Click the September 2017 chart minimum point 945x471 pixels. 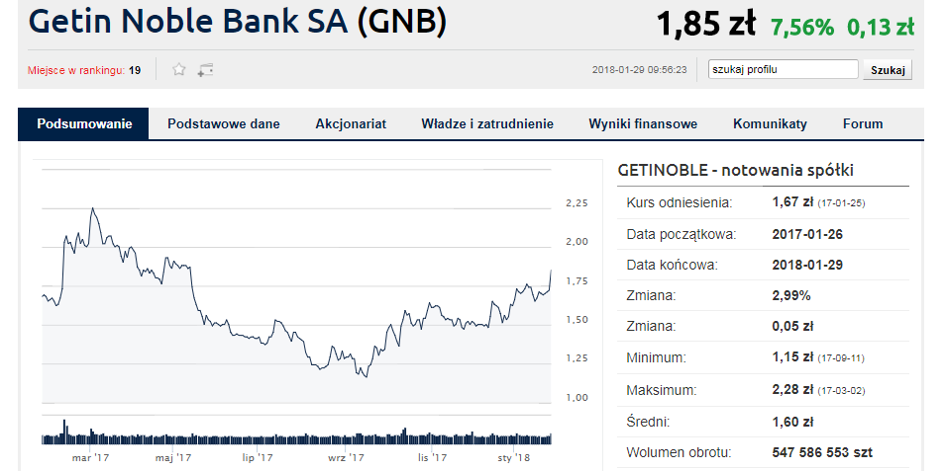(x=366, y=377)
